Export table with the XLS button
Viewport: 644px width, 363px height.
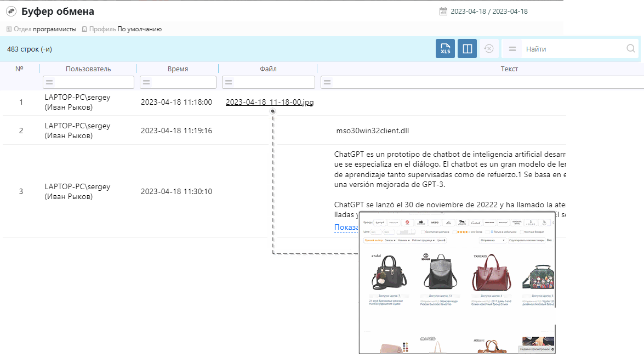445,49
